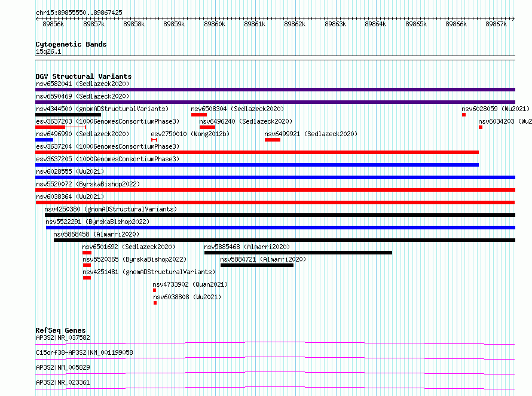Click the DGV Structural Variants track title
The height and width of the screenshot is (396, 532).
pyautogui.click(x=84, y=76)
